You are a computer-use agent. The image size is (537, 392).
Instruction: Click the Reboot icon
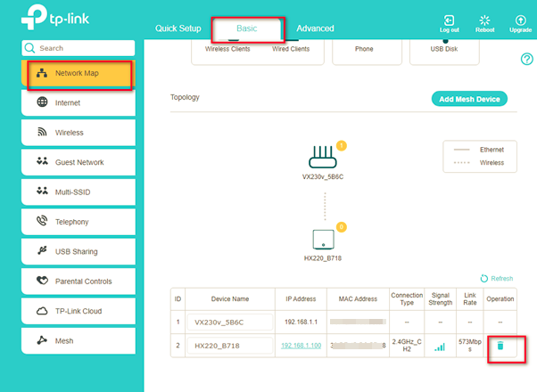coord(484,20)
